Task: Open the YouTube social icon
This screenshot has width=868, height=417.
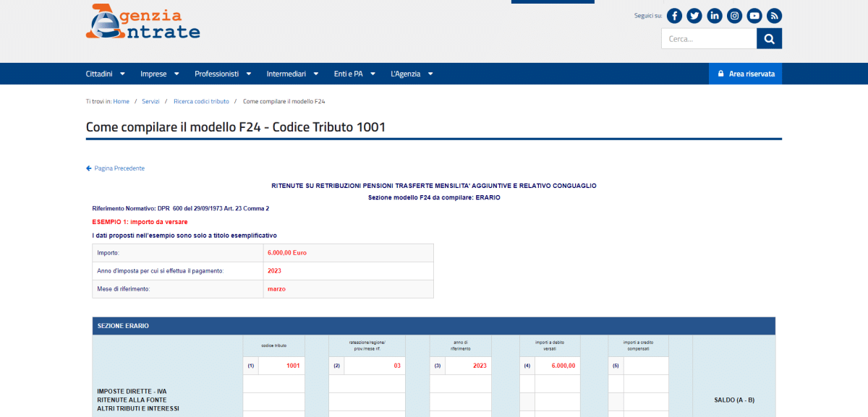Action: [754, 16]
